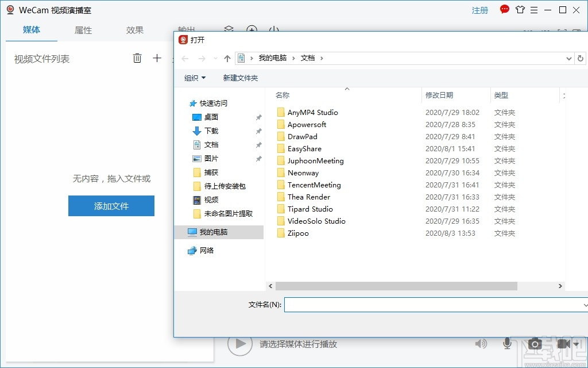The width and height of the screenshot is (588, 368).
Task: Go up one folder level
Action: click(x=227, y=58)
